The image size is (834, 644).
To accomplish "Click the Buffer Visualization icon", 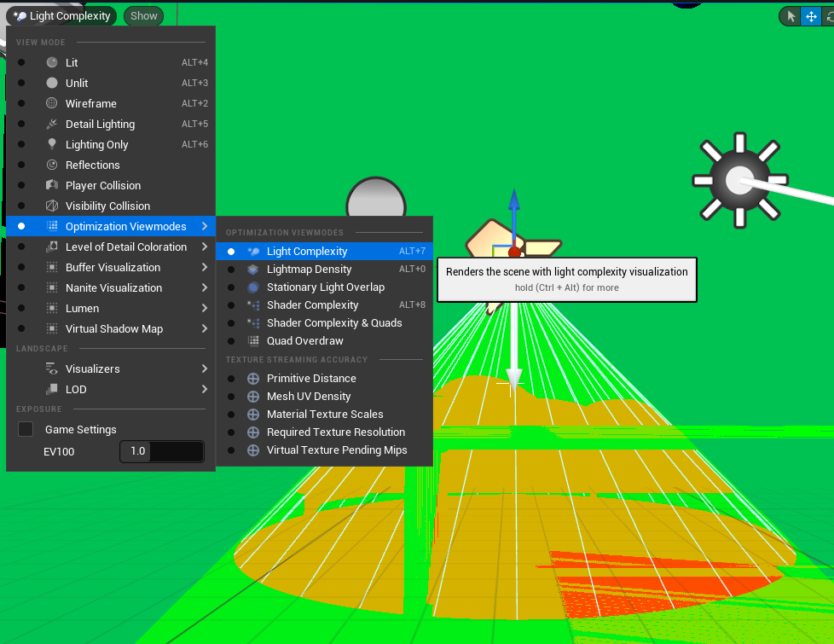I will (x=52, y=267).
